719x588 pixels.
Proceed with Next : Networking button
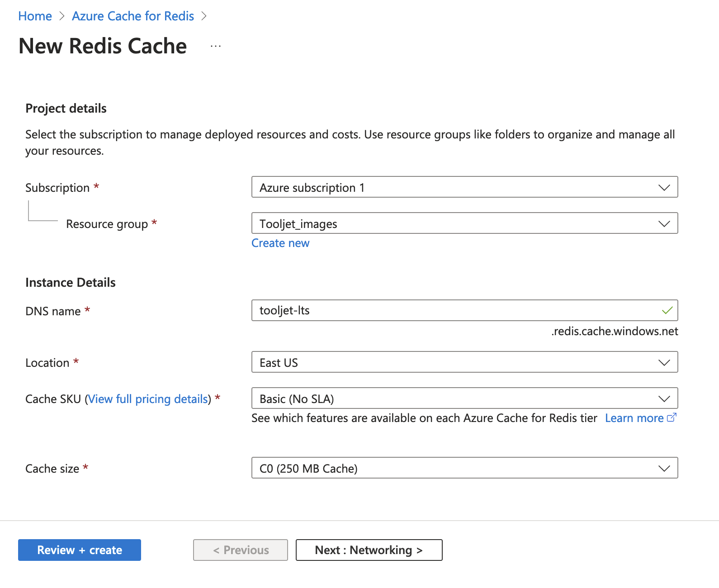(369, 550)
